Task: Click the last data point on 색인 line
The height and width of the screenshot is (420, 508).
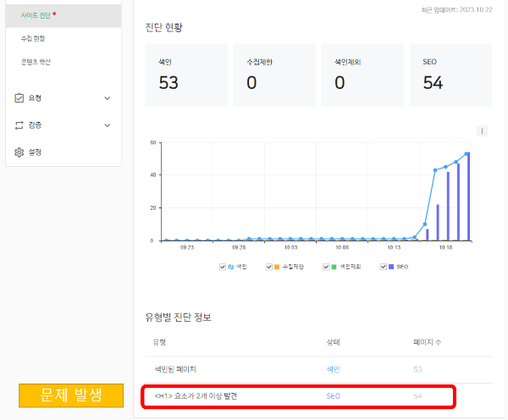Action: 467,154
